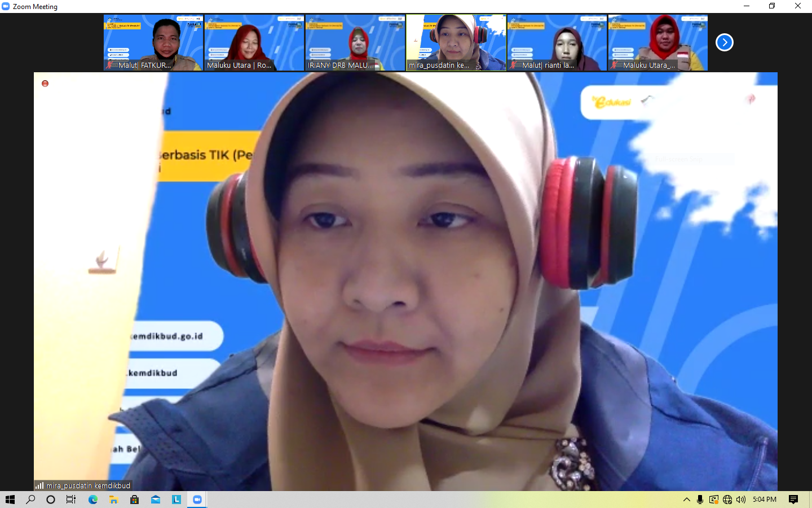Open the Windows Start menu

coord(10,500)
